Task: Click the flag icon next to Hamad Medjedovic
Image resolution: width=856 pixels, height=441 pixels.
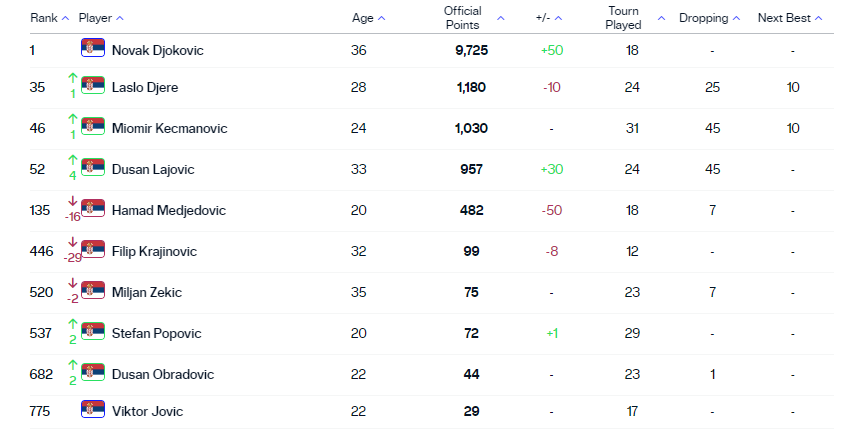Action: [x=93, y=209]
